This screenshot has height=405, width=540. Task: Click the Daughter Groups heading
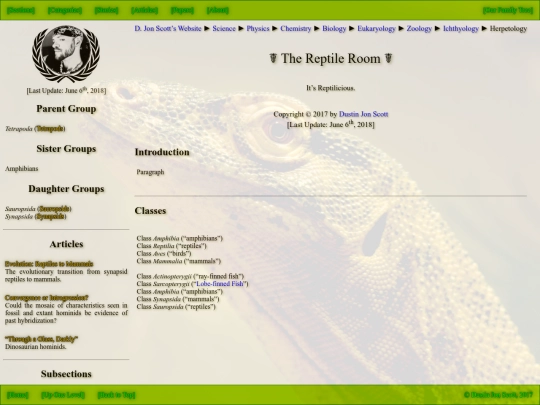[x=66, y=189]
